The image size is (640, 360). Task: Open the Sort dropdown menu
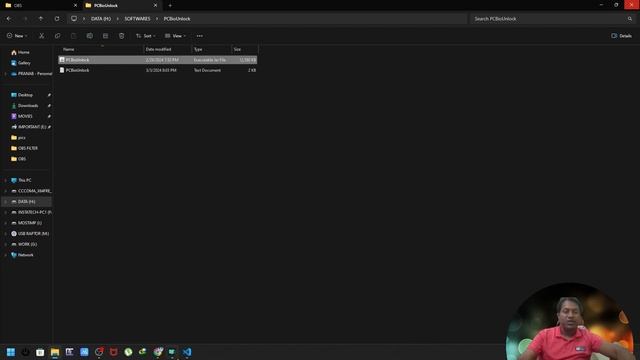[x=146, y=36]
